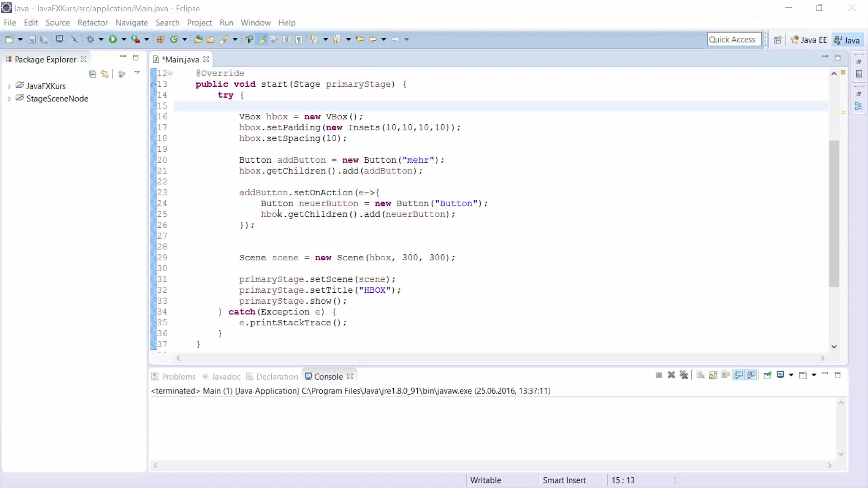Click the Next Annotation arrow icon

click(314, 39)
